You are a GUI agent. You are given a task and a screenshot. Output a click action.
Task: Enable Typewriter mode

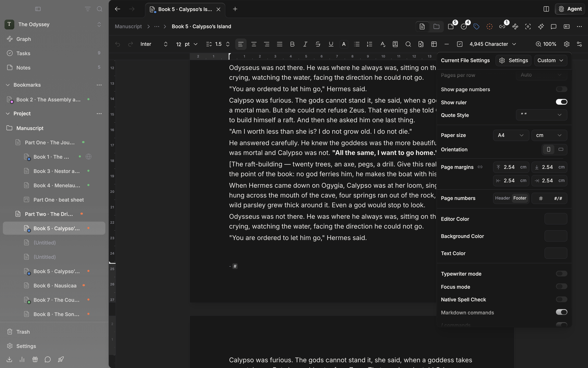561,274
